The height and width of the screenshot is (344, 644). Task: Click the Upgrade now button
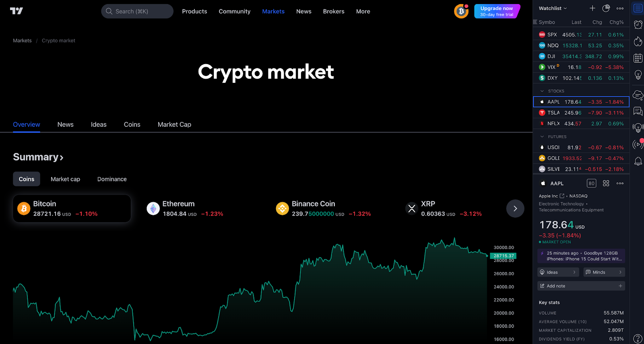497,11
